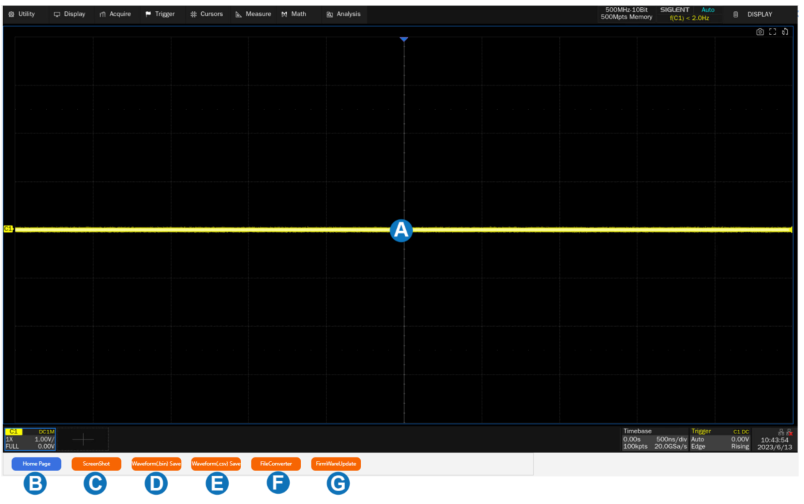The width and height of the screenshot is (804, 504).
Task: Open the C1 channel descriptor box
Action: tap(29, 438)
